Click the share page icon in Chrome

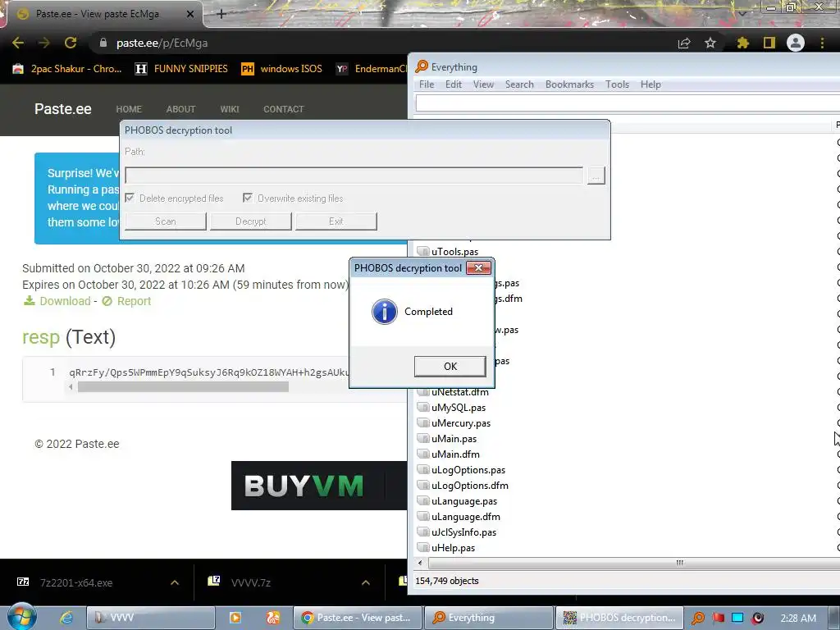684,43
